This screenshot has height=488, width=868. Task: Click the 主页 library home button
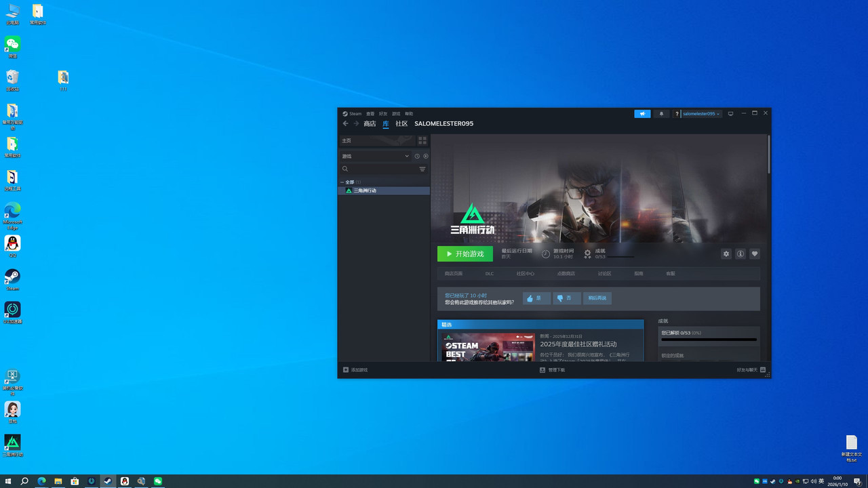coord(376,140)
